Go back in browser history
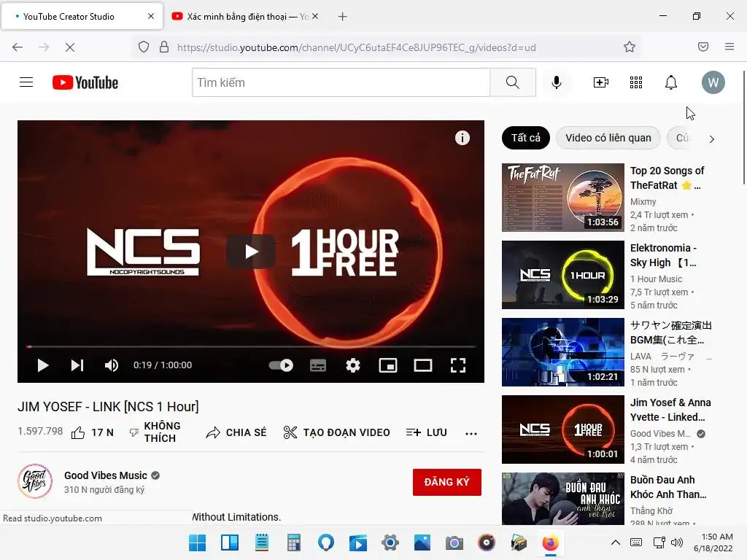 pos(18,47)
